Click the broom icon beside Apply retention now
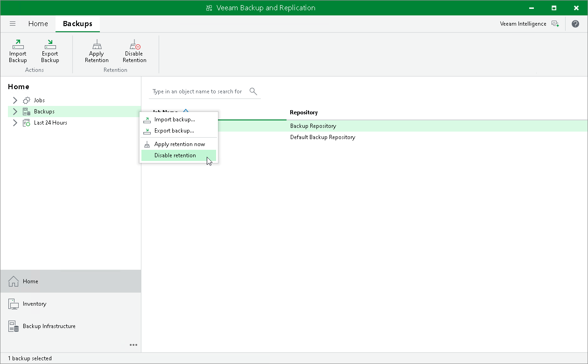588x364 pixels. point(147,144)
